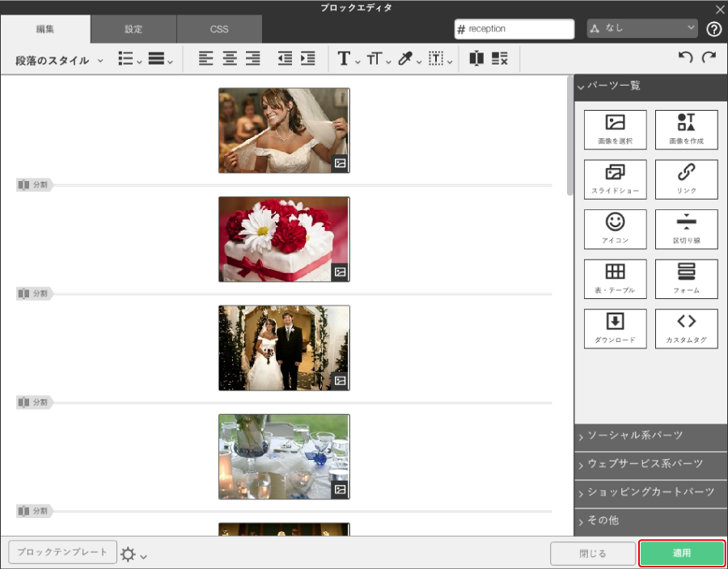Insert a リンク part
This screenshot has height=569, width=728.
[x=686, y=179]
